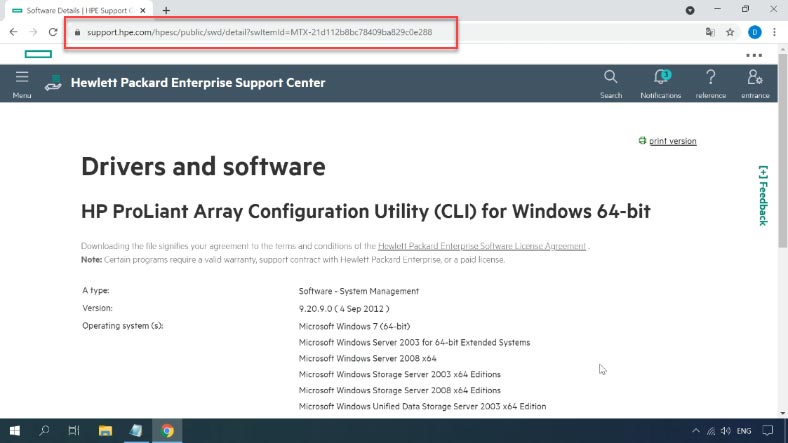This screenshot has width=788, height=443.
Task: Click the version text 9.20.9.0 (4 Sep 2012)
Action: click(344, 309)
